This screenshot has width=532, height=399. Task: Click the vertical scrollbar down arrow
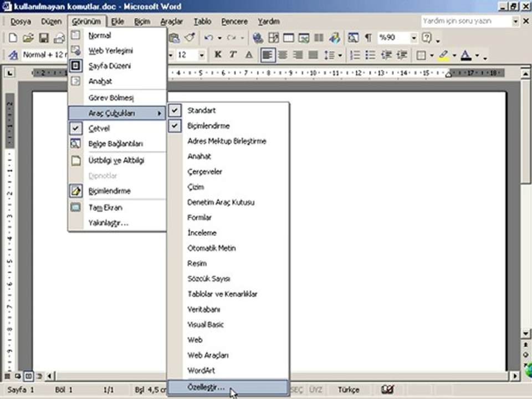click(x=525, y=334)
